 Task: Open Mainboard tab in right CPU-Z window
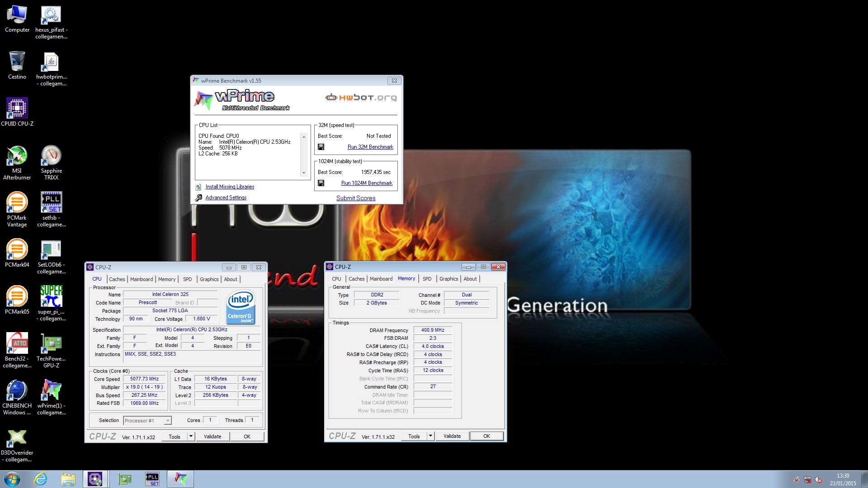381,279
